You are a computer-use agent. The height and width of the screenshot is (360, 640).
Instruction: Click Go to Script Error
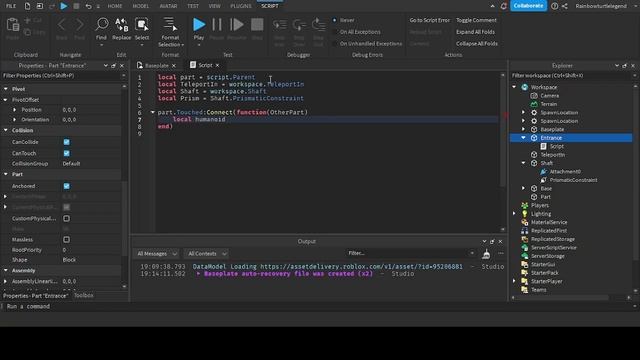(x=429, y=20)
